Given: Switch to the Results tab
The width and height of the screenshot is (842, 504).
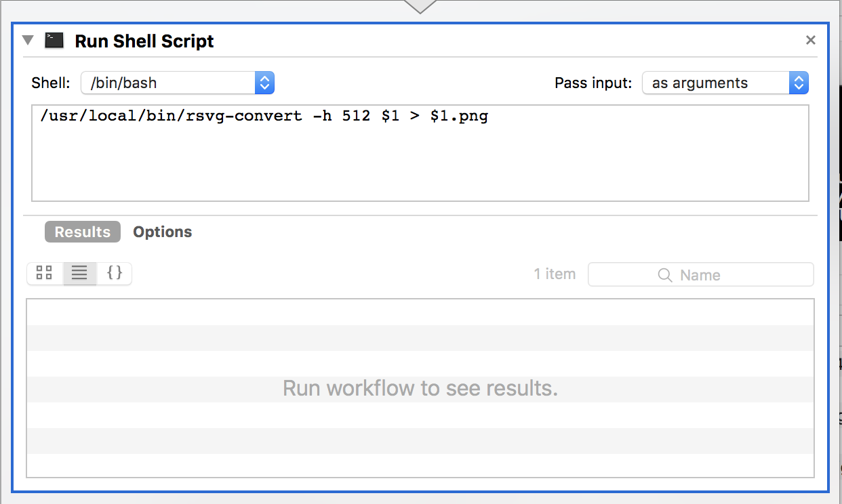Looking at the screenshot, I should click(83, 232).
